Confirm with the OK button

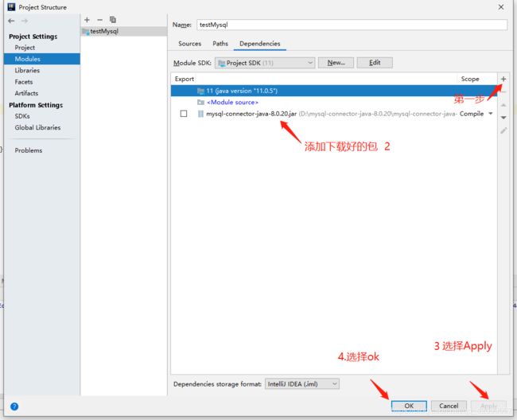409,406
